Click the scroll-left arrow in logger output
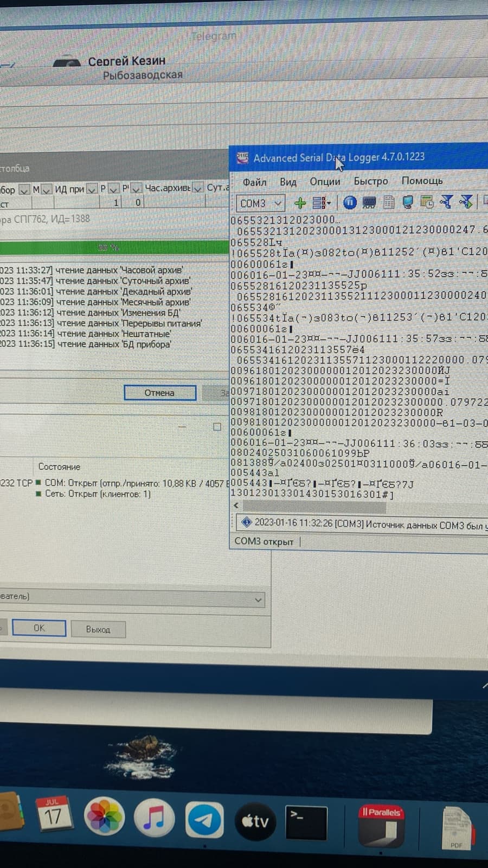The width and height of the screenshot is (488, 868). 236,506
